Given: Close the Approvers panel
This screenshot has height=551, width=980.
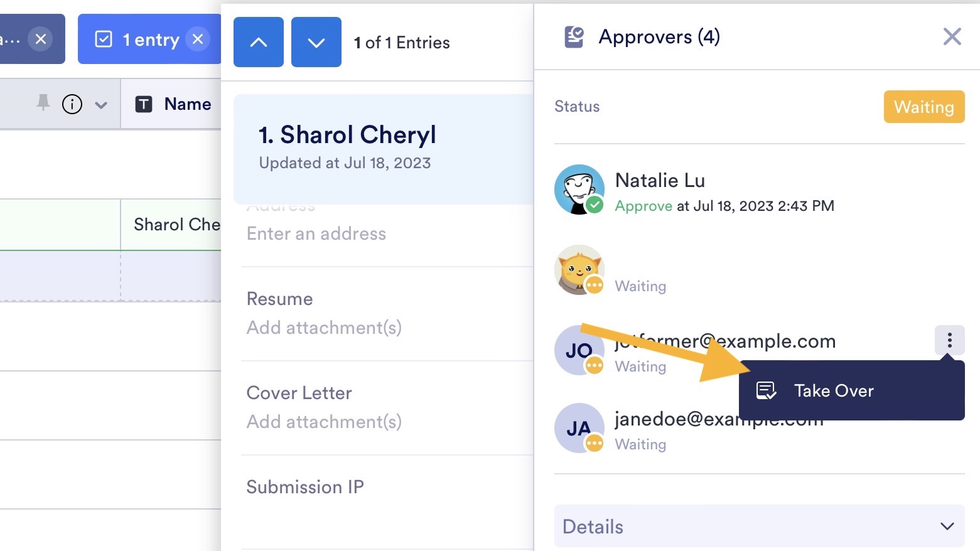Looking at the screenshot, I should (952, 36).
